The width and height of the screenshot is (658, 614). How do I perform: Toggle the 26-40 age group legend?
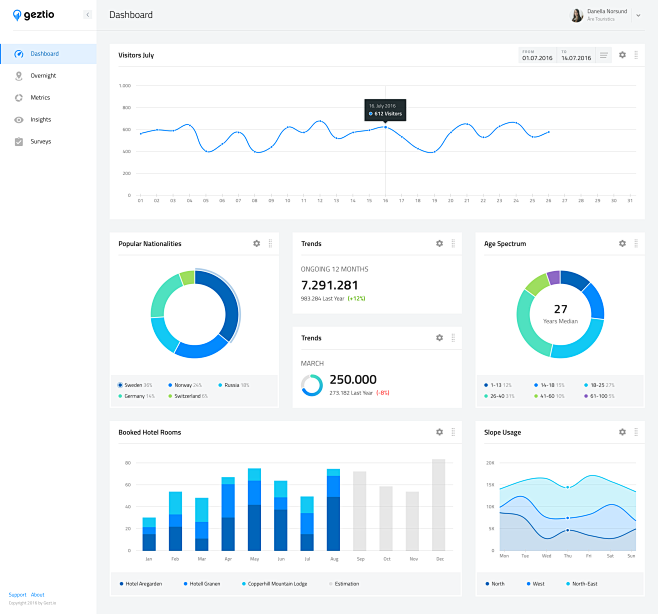(499, 396)
